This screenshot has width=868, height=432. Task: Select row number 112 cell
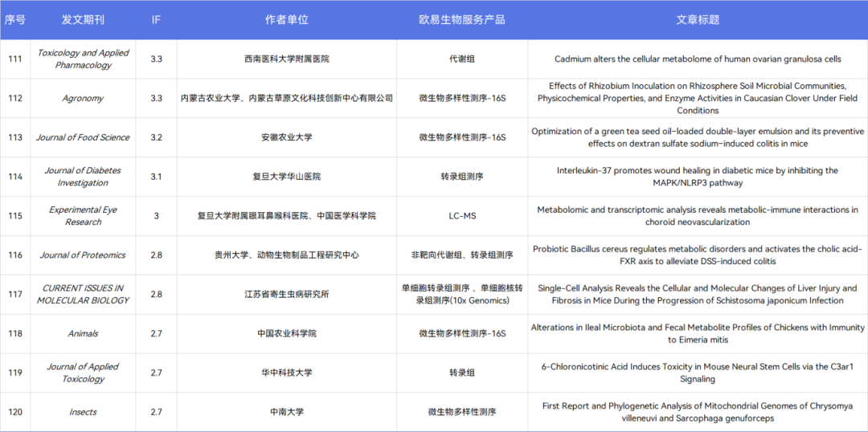15,99
